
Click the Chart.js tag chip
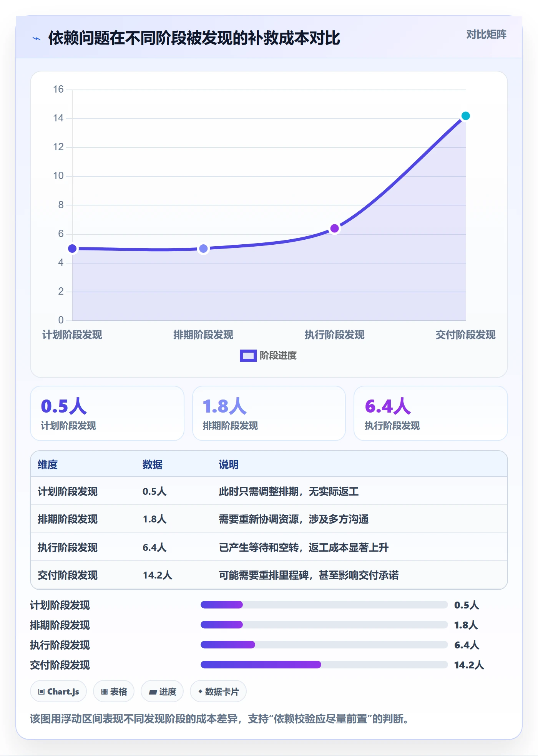[58, 691]
